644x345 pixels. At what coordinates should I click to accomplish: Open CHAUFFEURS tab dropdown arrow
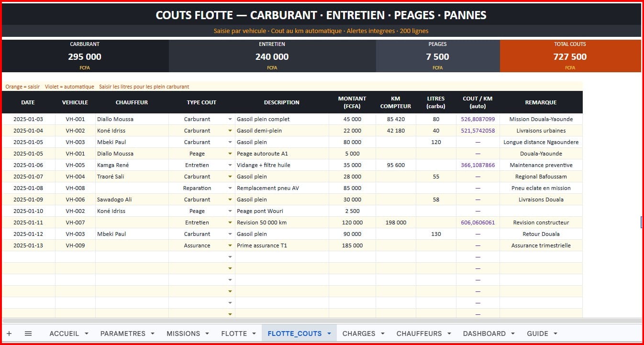pyautogui.click(x=449, y=334)
